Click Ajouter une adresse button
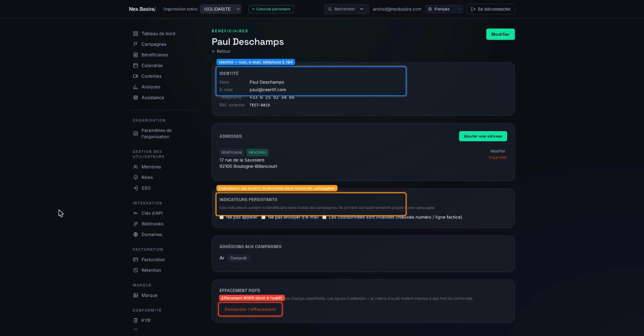644x336 pixels. coord(483,136)
